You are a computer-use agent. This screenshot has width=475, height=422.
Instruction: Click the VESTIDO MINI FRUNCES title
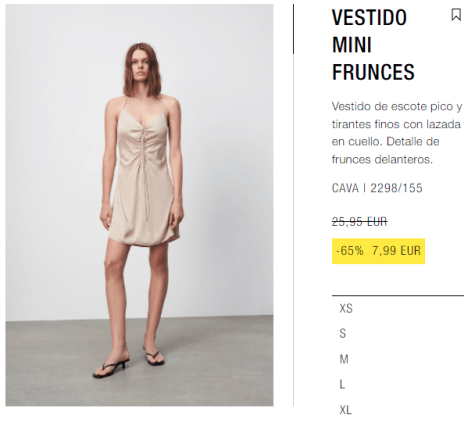tap(373, 45)
